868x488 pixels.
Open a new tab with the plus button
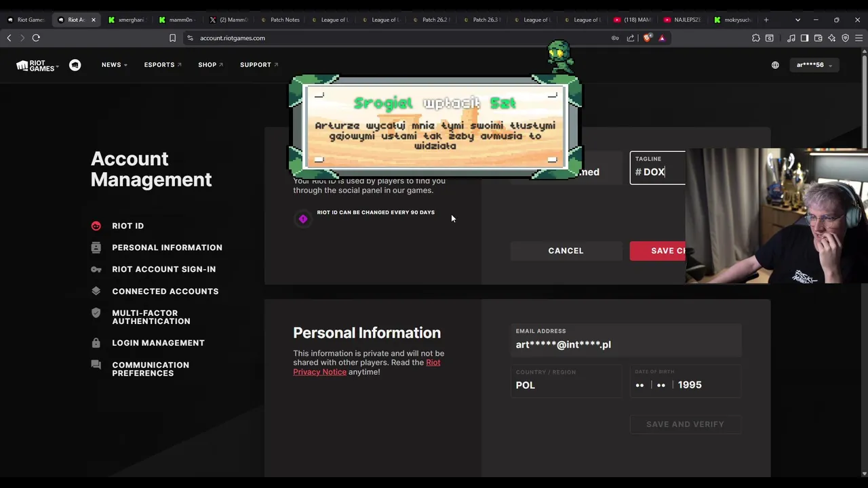pos(766,20)
